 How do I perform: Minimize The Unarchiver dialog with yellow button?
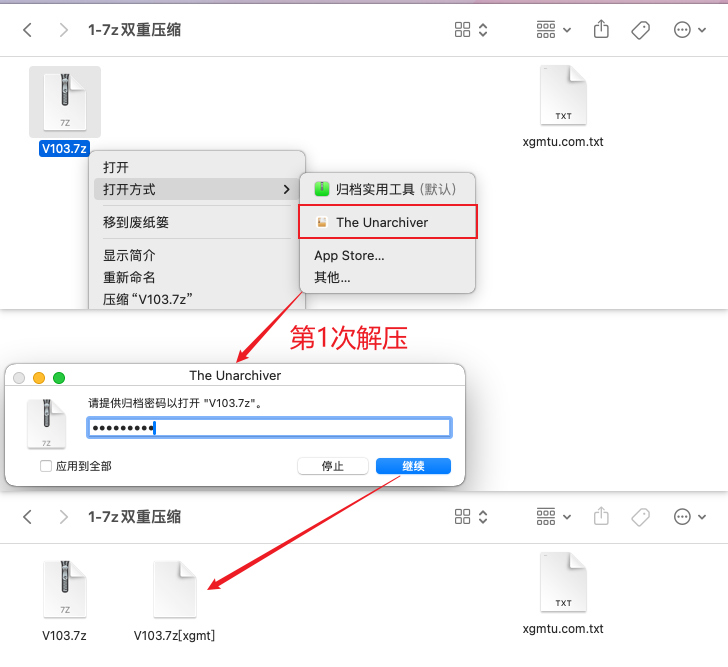(39, 378)
